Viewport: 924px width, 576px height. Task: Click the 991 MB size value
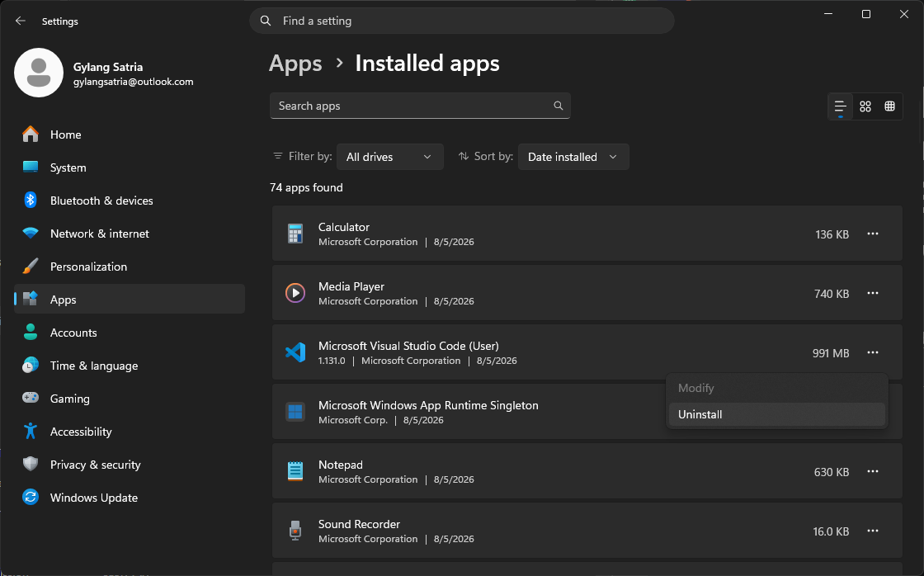(830, 353)
